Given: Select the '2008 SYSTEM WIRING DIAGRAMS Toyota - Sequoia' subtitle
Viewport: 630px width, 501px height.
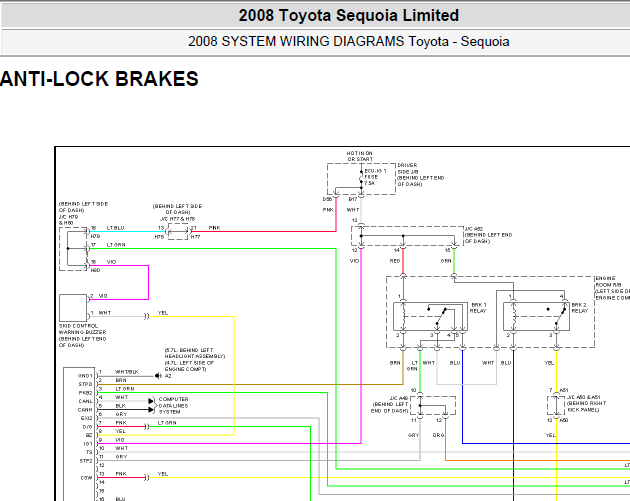Looking at the screenshot, I should (x=348, y=41).
